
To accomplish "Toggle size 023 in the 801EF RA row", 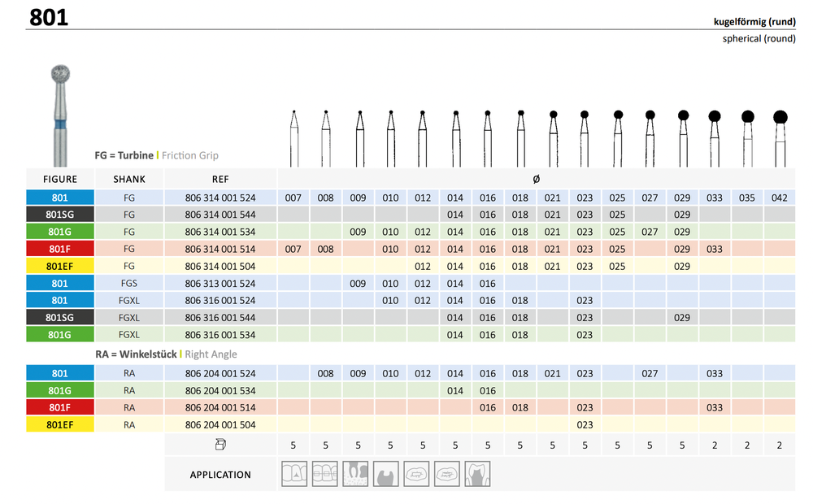I will [x=585, y=424].
